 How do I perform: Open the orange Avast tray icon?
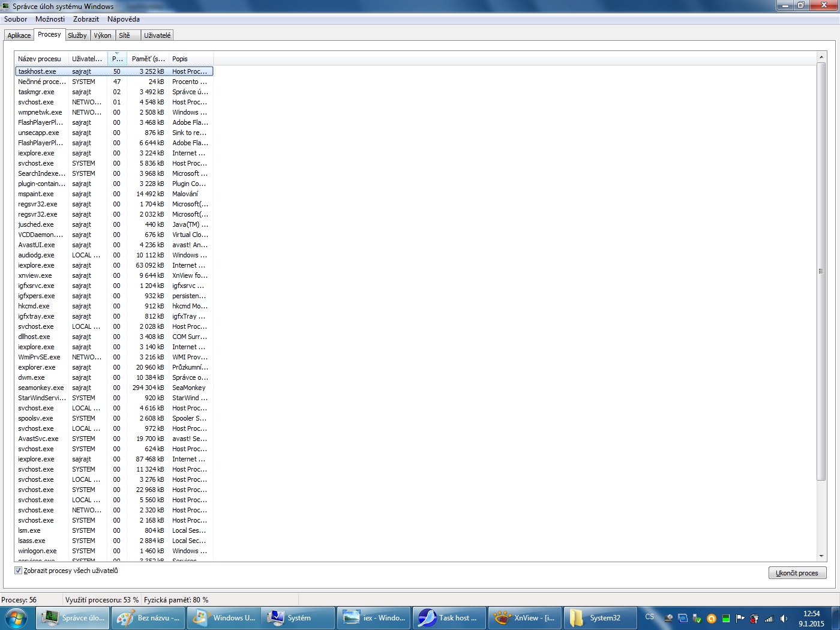(711, 618)
